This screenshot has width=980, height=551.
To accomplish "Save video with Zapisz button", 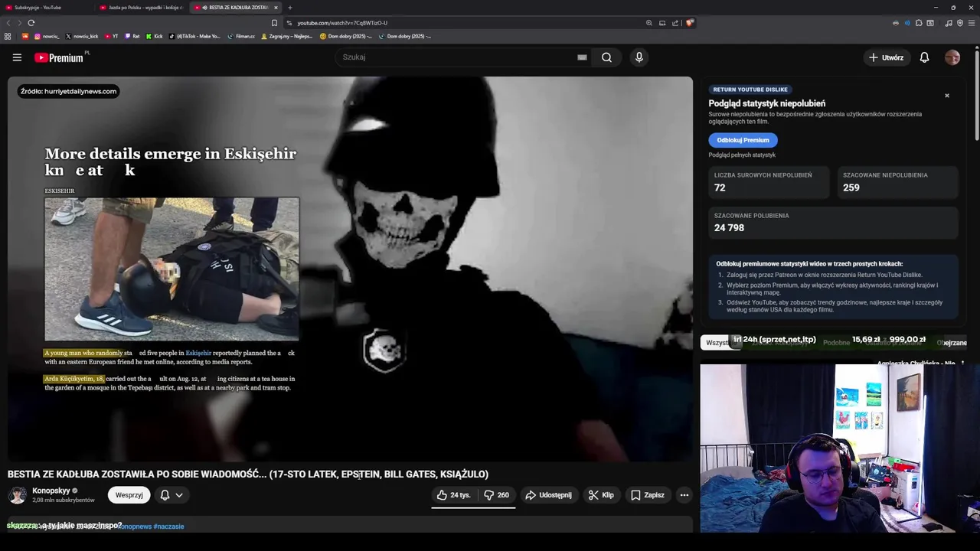I will coord(647,495).
